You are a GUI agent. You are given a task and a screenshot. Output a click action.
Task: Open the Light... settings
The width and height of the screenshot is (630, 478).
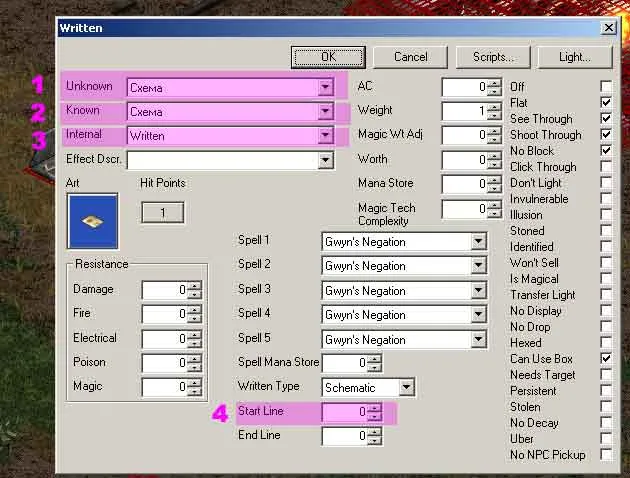[574, 57]
